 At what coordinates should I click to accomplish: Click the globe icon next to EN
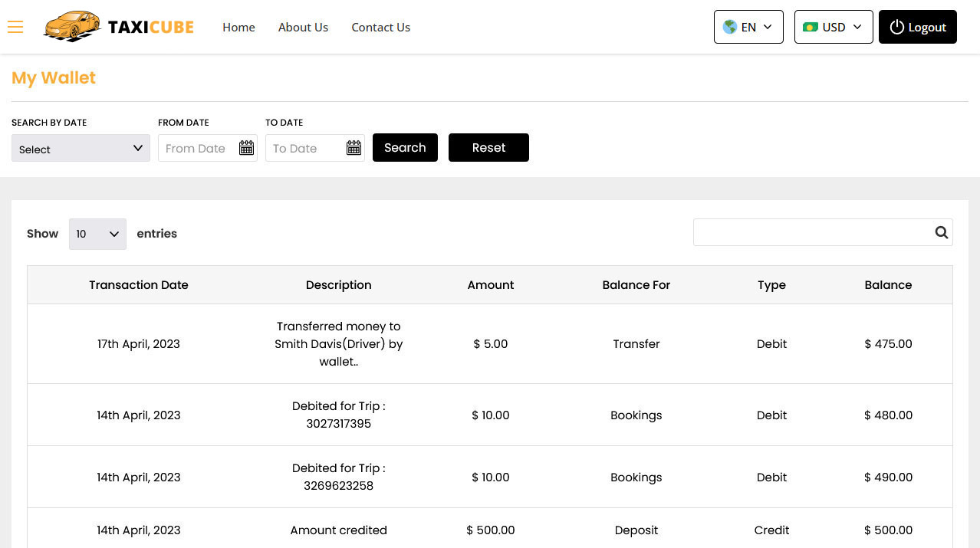click(x=730, y=27)
